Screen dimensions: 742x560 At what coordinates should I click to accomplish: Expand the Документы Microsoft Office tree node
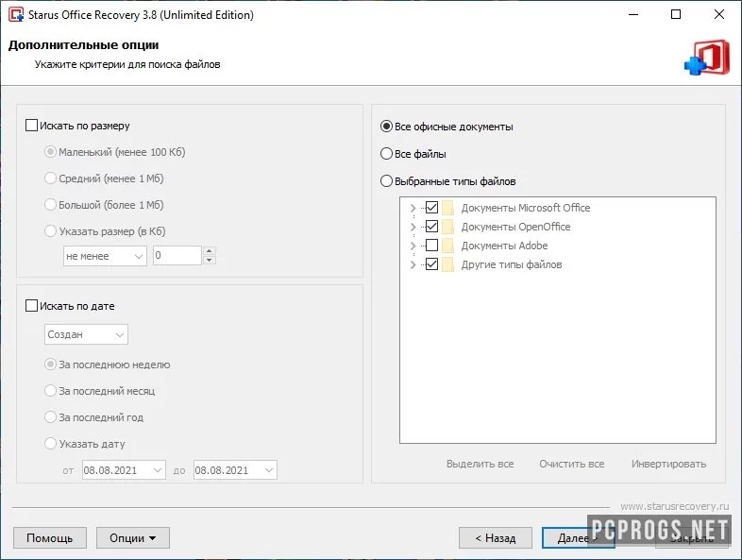tap(413, 208)
